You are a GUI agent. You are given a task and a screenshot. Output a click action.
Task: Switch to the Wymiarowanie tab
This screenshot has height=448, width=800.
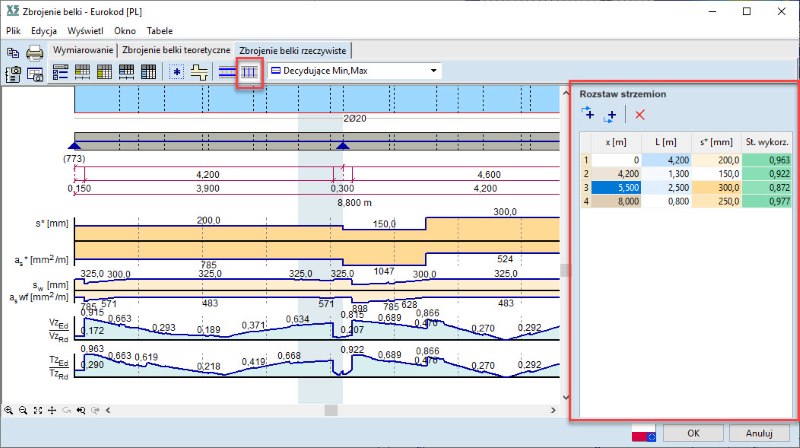(82, 50)
